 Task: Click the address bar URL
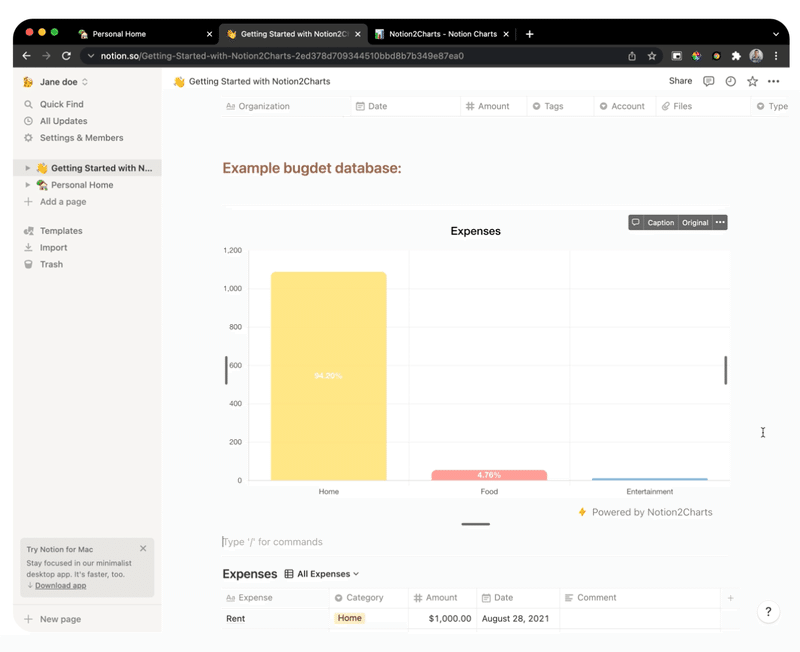pos(282,56)
